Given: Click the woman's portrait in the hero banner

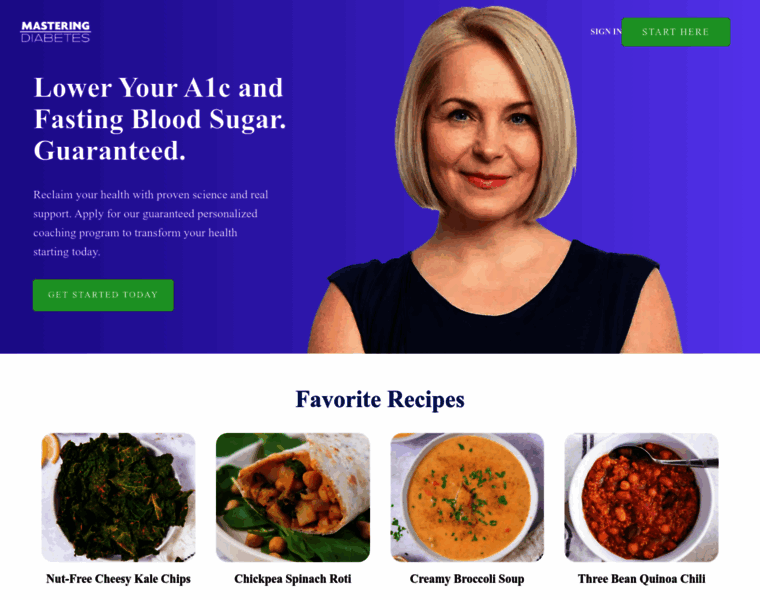Looking at the screenshot, I should click(494, 179).
